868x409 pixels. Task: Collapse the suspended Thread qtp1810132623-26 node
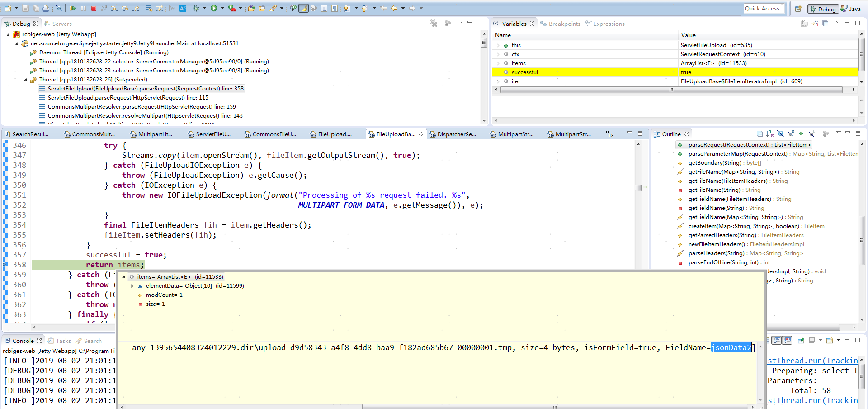pos(26,80)
